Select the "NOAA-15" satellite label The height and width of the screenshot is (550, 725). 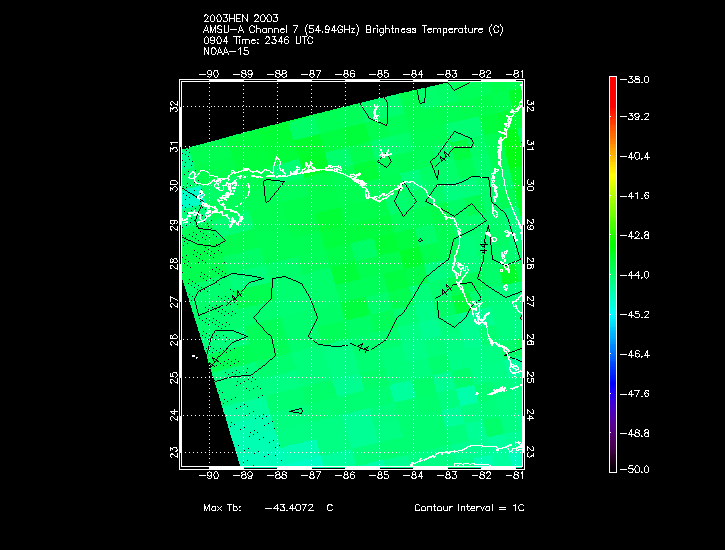pos(226,51)
